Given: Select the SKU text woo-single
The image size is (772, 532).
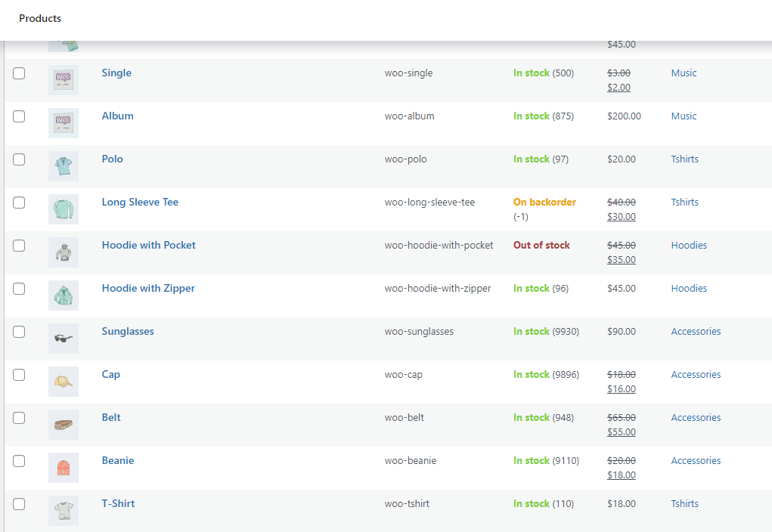Looking at the screenshot, I should coord(408,73).
